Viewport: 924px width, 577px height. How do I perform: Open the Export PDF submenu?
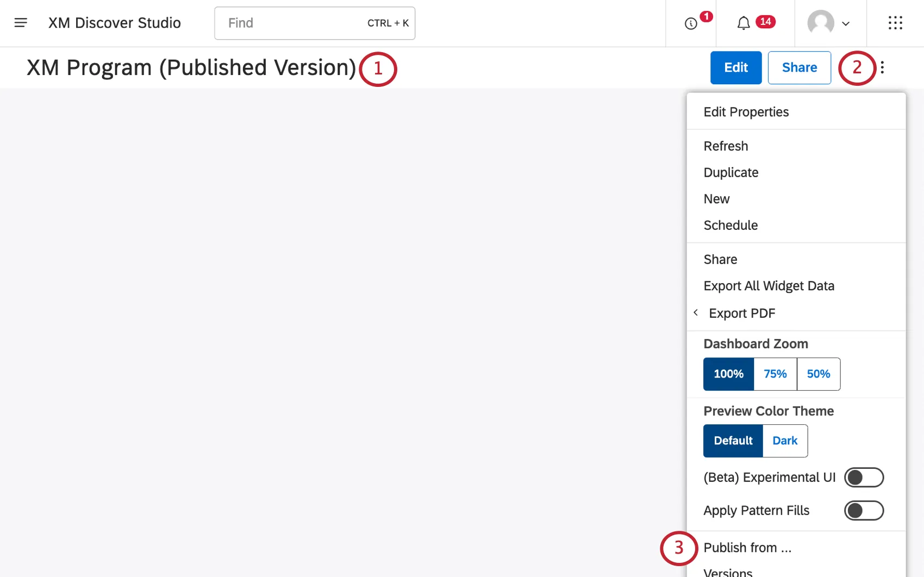[741, 313]
